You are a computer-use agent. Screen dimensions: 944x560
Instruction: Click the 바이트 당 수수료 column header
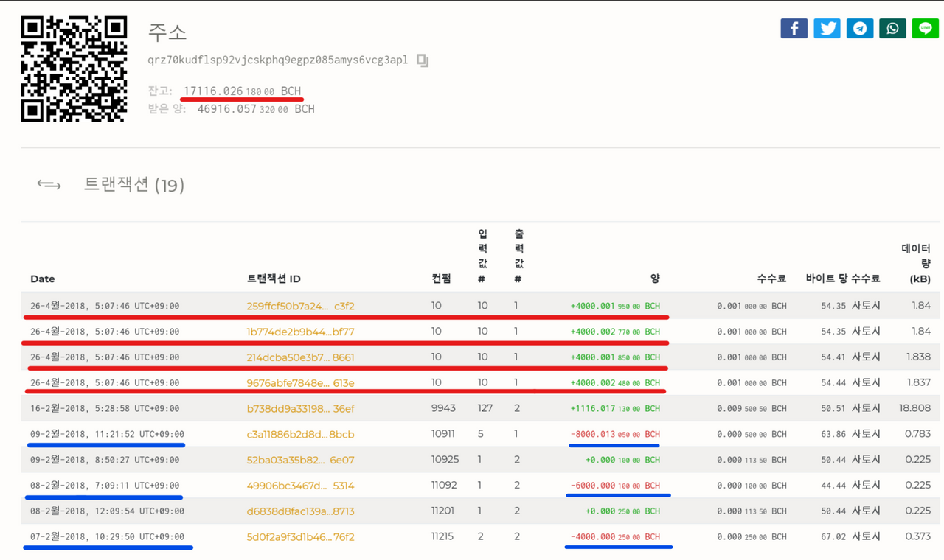(x=843, y=279)
